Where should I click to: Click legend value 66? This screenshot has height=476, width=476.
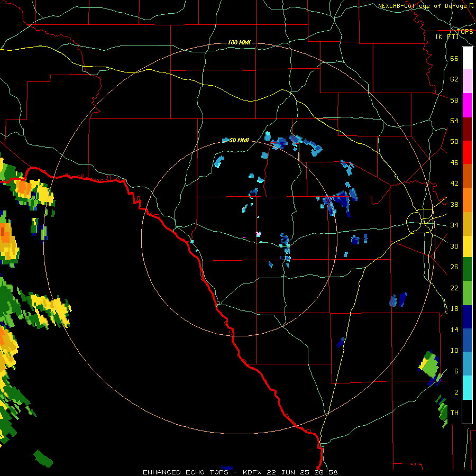454,58
